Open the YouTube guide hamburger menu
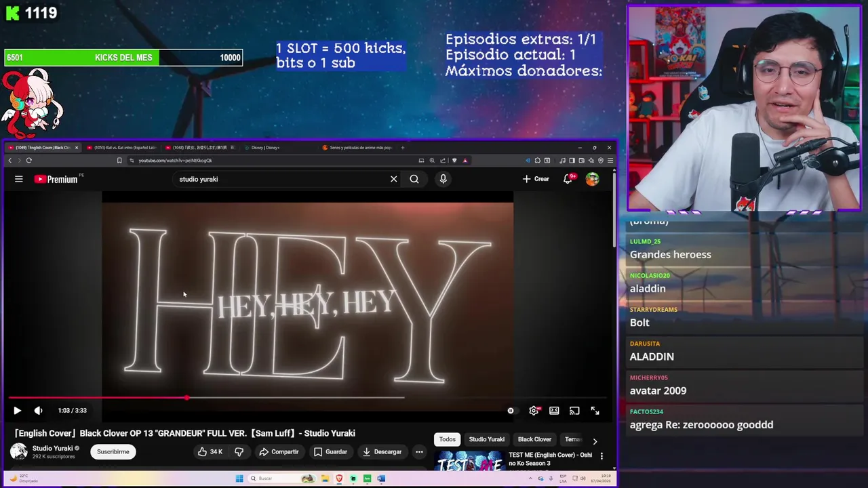This screenshot has height=488, width=868. pos(19,179)
